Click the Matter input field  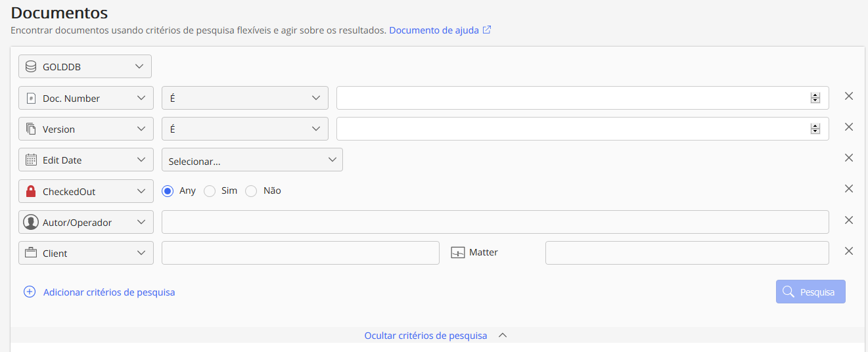click(x=687, y=253)
